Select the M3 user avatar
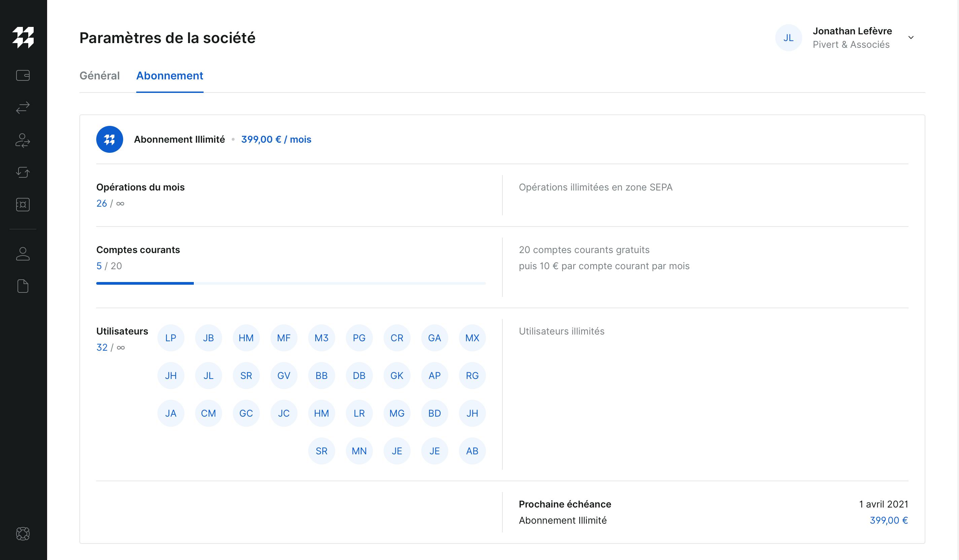This screenshot has height=560, width=959. (322, 338)
